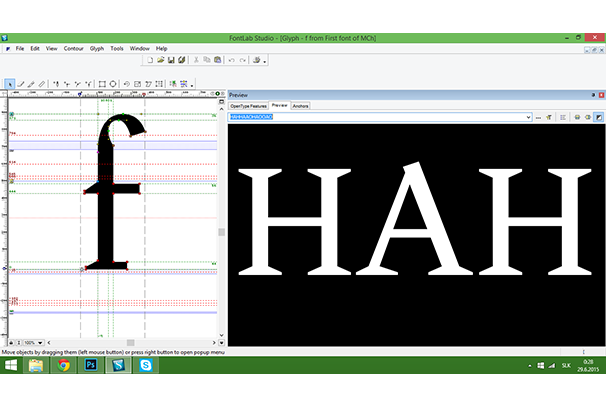This screenshot has height=406, width=606.
Task: Click the Open file folder icon
Action: pyautogui.click(x=160, y=60)
